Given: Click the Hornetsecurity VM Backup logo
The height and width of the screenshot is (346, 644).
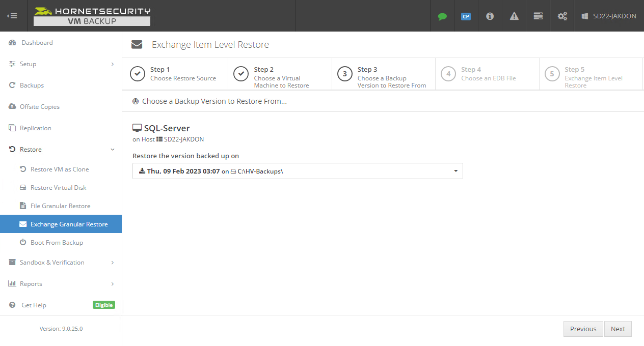Looking at the screenshot, I should [x=92, y=16].
